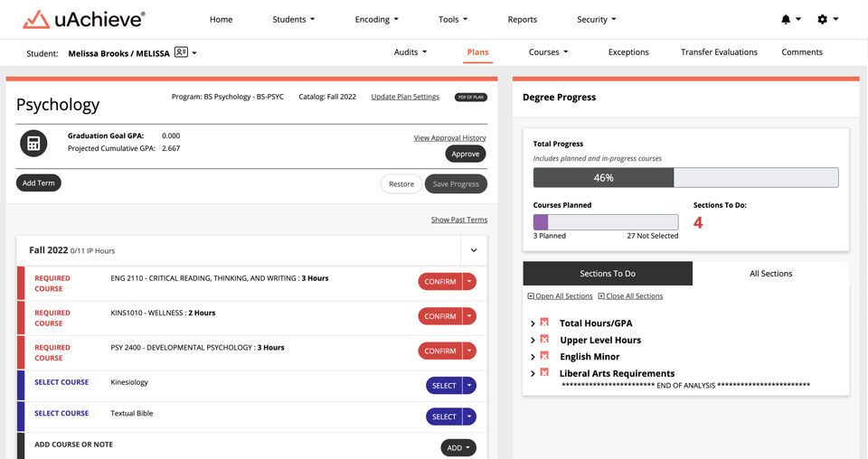This screenshot has height=459, width=868.
Task: Click the Close All Sections minus icon
Action: 601,295
